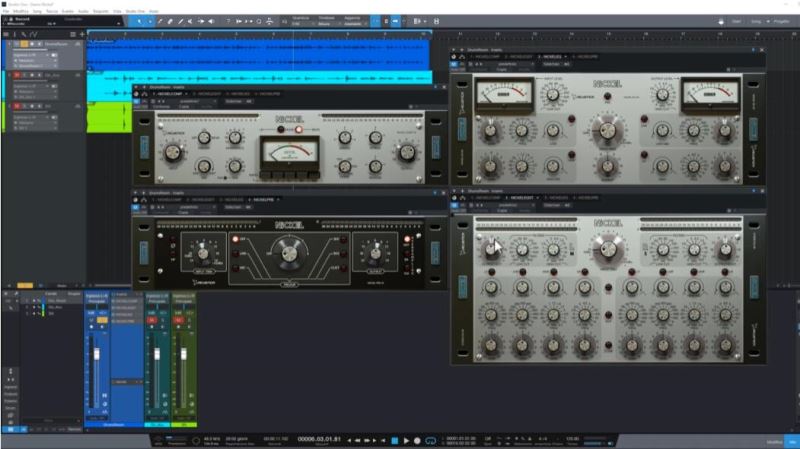Click the add track plus icon
The height and width of the screenshot is (449, 800).
[82, 34]
